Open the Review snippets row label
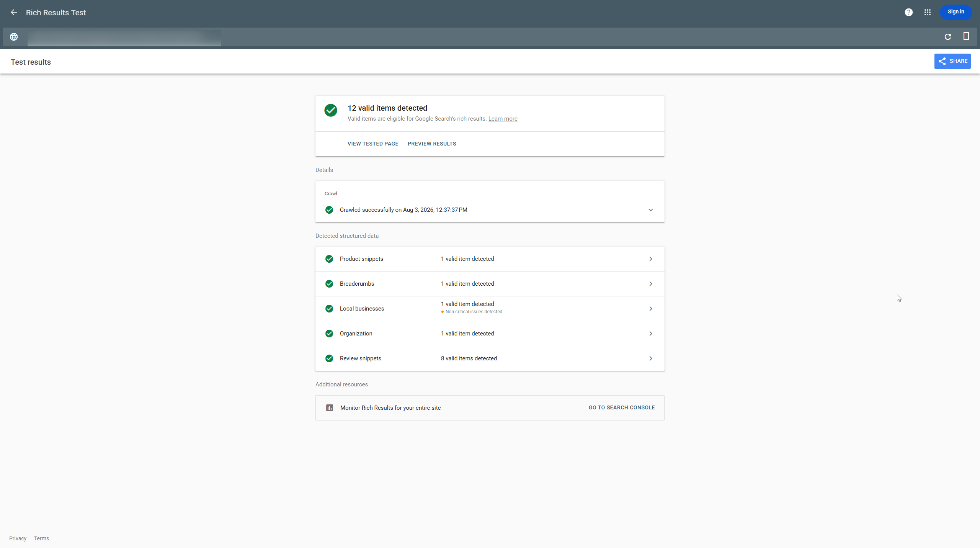 tap(361, 358)
